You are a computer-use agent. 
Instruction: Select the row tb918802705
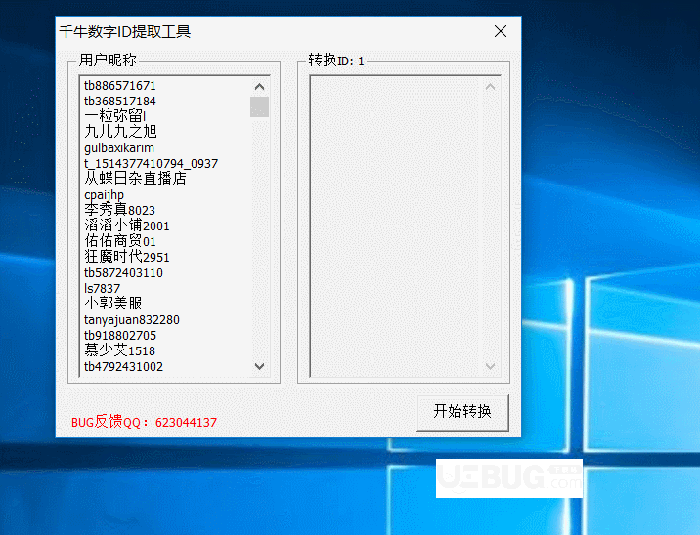coord(120,335)
